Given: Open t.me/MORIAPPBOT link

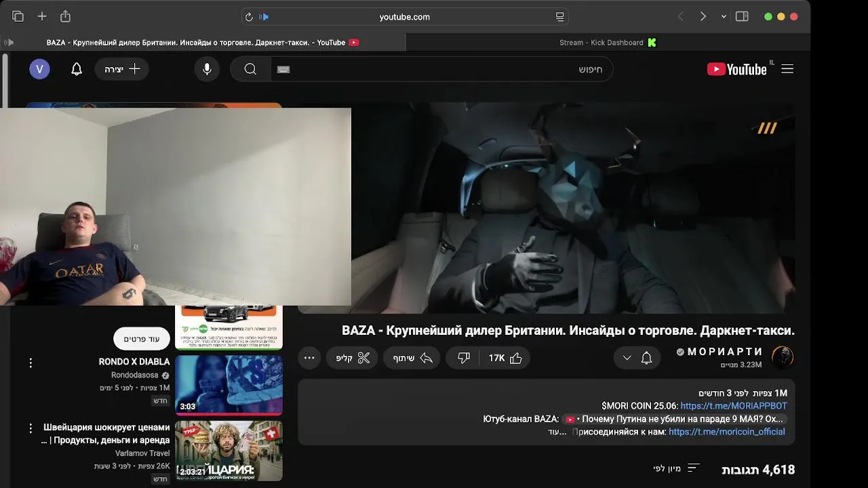Looking at the screenshot, I should pos(734,406).
